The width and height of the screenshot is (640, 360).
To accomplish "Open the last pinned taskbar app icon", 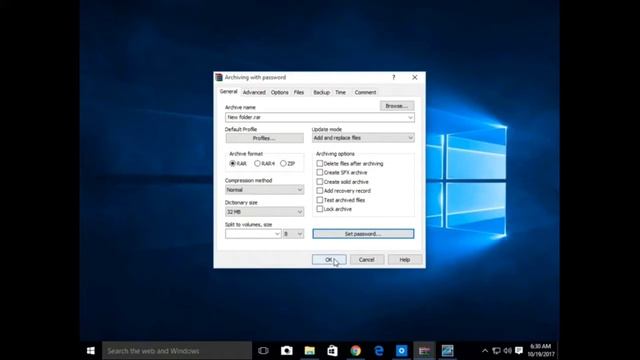I will 447,351.
